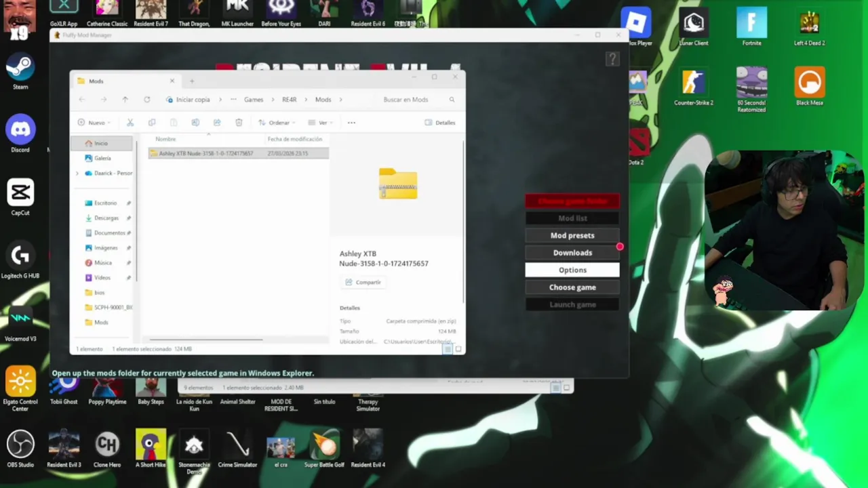
Task: Open Elgato Control Center icon
Action: coord(20,388)
